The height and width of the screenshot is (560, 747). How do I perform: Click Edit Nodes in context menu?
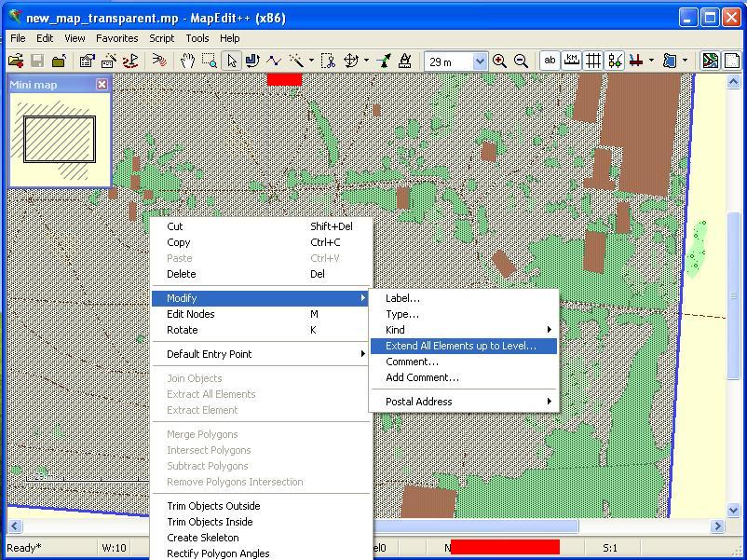point(191,314)
